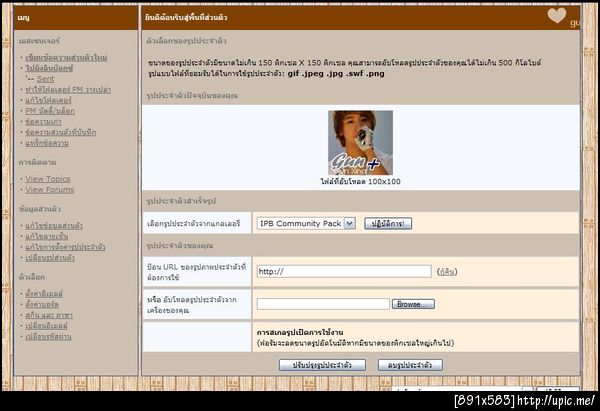The image size is (600, 411).
Task: Open the เปลี่ยนรหัสผ่าน change password link
Action: [x=48, y=336]
